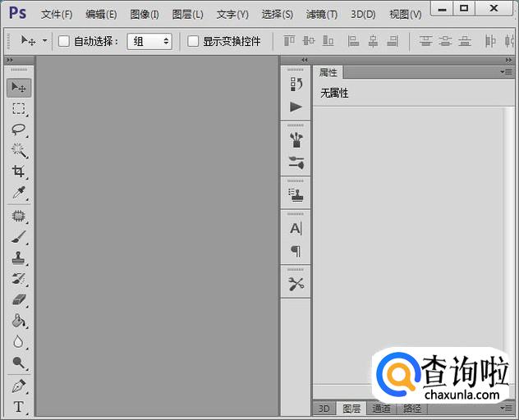Open the 3D(D) menu

[363, 14]
